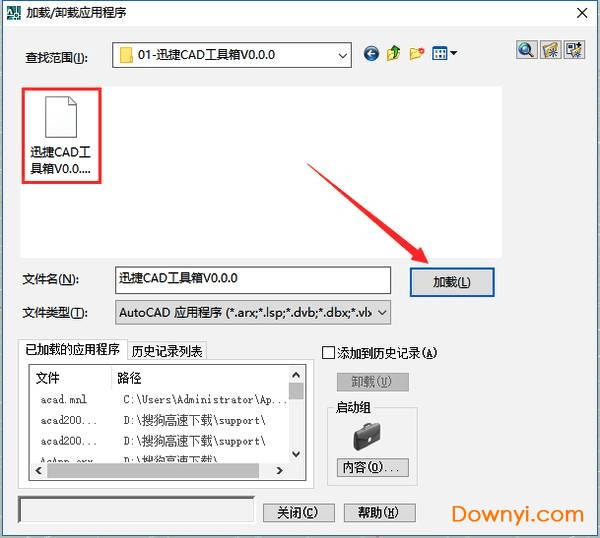The image size is (600, 538).
Task: Click the Find File magnifier icon
Action: 526,50
